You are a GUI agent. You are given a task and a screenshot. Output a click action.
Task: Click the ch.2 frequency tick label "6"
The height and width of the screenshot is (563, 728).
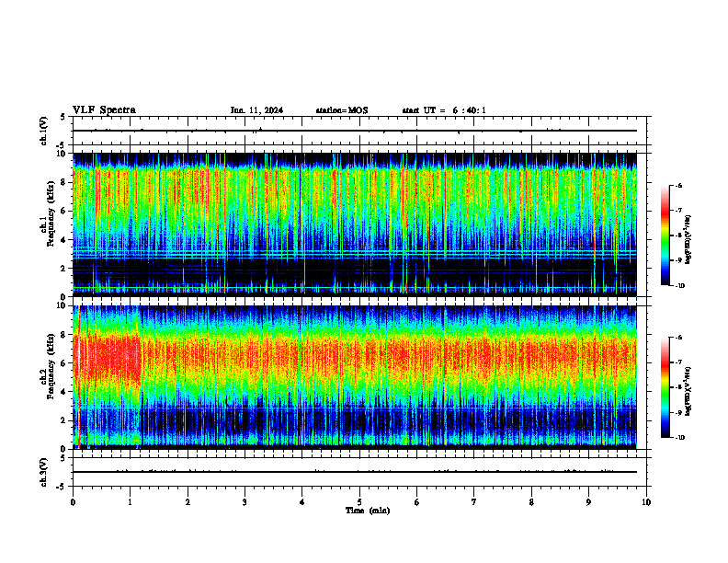[x=64, y=363]
